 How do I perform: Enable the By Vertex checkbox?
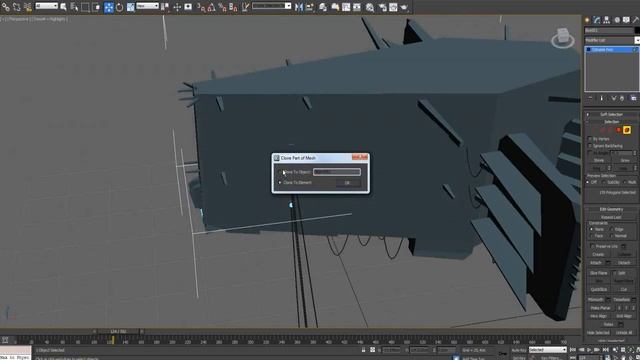tap(589, 139)
